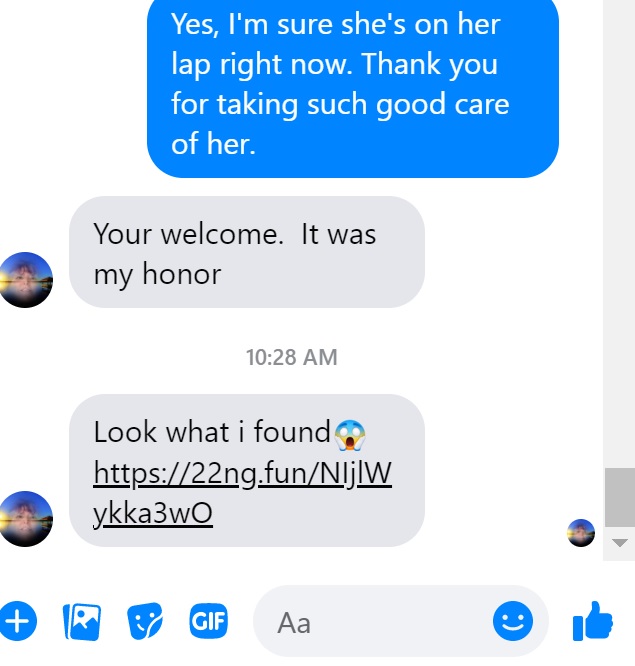This screenshot has width=635, height=666.
Task: Click the scrollbar track above the thumb
Action: click(619, 234)
